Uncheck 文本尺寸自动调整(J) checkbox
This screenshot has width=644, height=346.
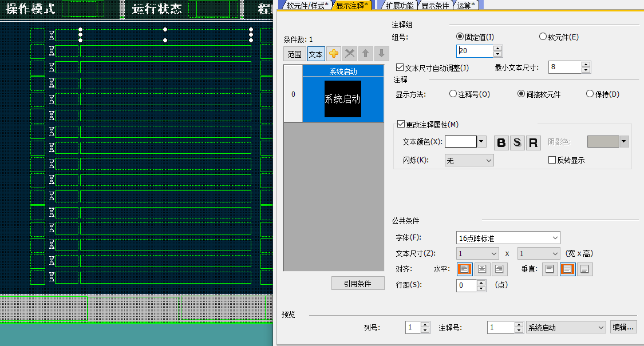pos(400,67)
